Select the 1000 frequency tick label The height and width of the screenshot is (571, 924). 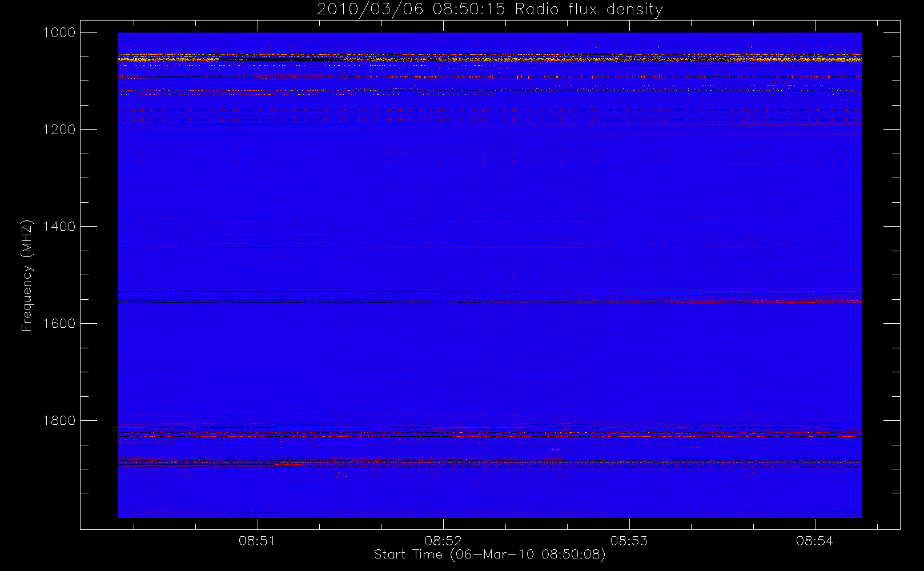click(x=59, y=33)
